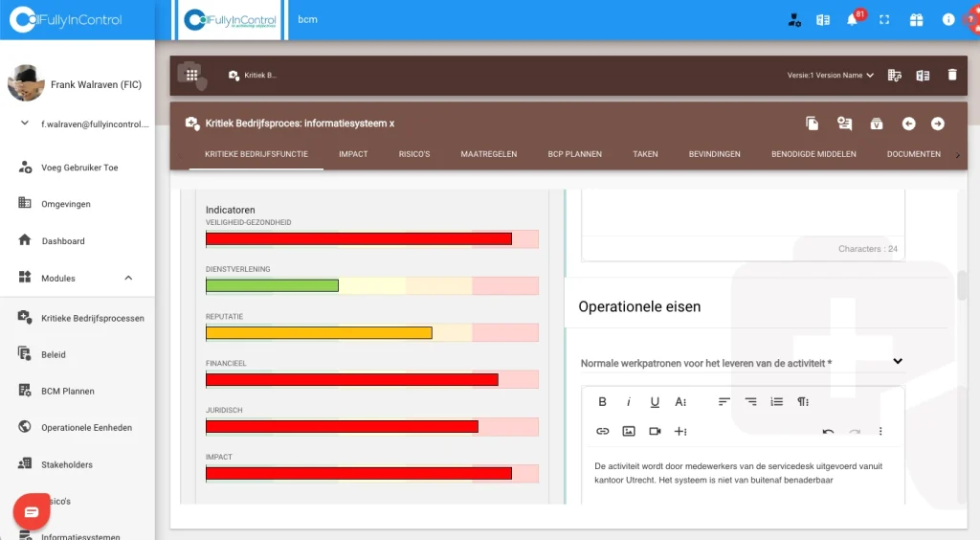This screenshot has height=540, width=980.
Task: Click the insert more plus icon
Action: pyautogui.click(x=680, y=431)
